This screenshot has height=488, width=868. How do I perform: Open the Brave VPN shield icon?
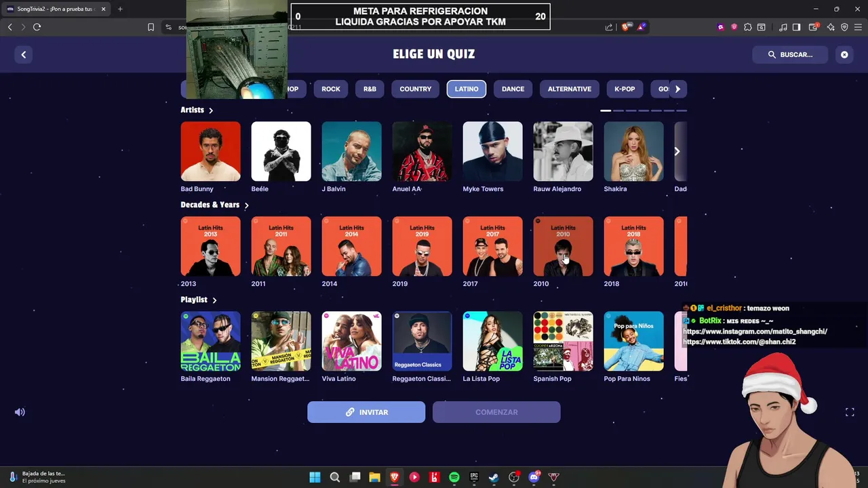tap(844, 27)
